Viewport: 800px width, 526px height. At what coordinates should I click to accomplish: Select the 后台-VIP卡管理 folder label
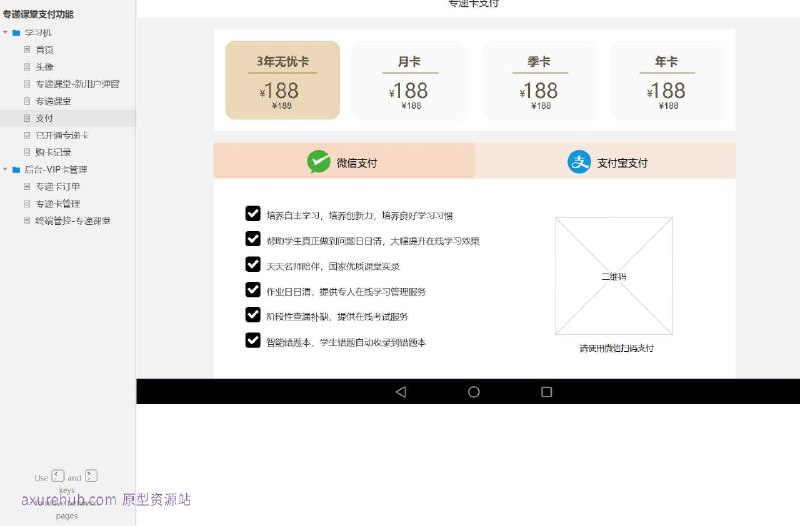click(x=56, y=169)
